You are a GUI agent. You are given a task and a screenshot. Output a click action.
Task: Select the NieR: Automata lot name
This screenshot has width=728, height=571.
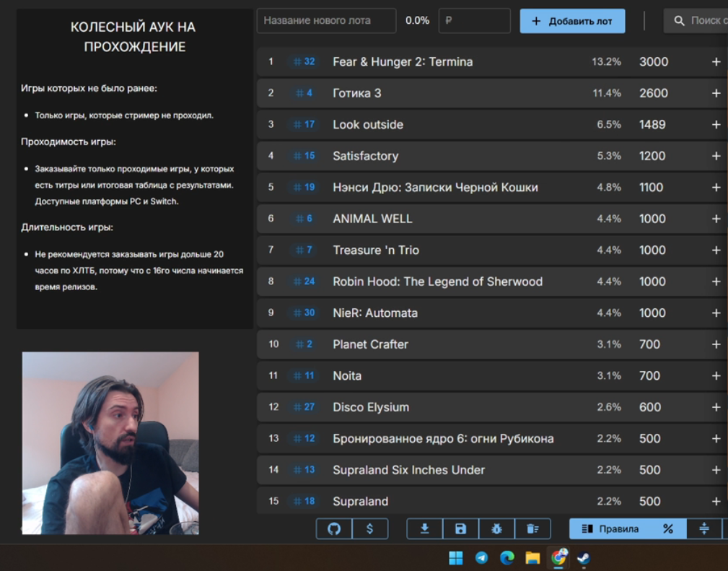[374, 313]
